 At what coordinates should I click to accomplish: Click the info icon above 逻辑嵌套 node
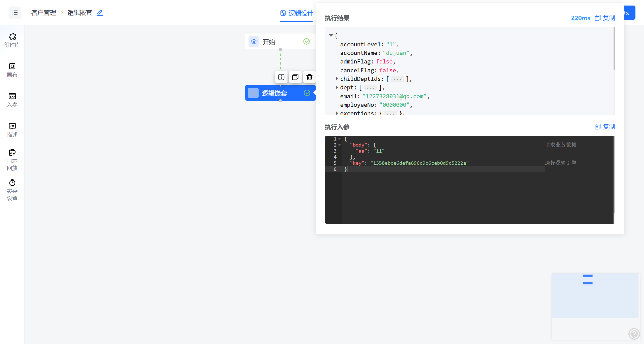(x=281, y=77)
